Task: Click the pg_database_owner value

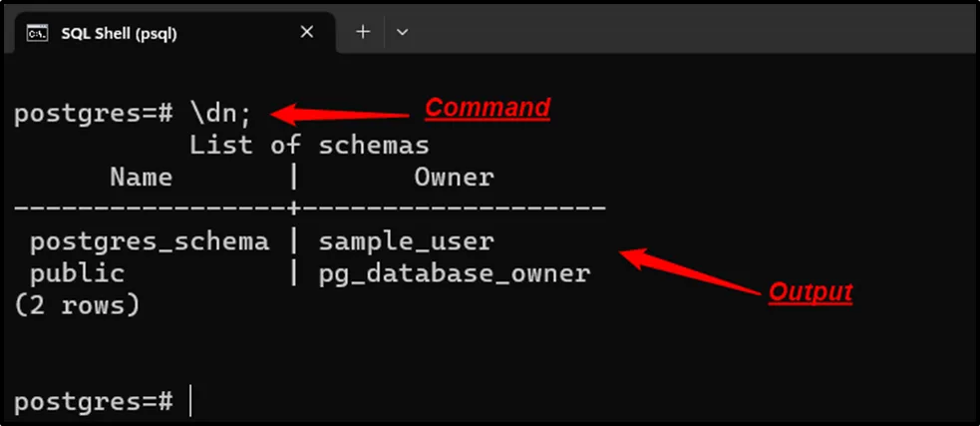Action: click(454, 273)
